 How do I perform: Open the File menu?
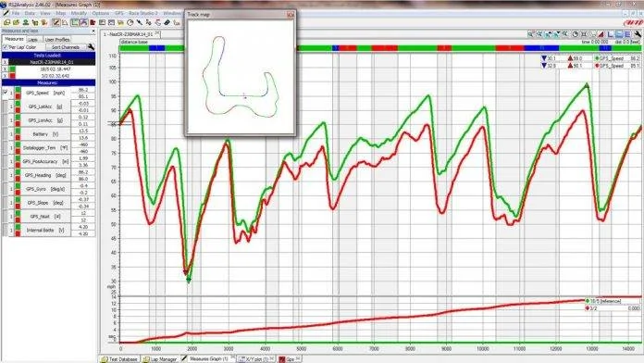tap(16, 13)
